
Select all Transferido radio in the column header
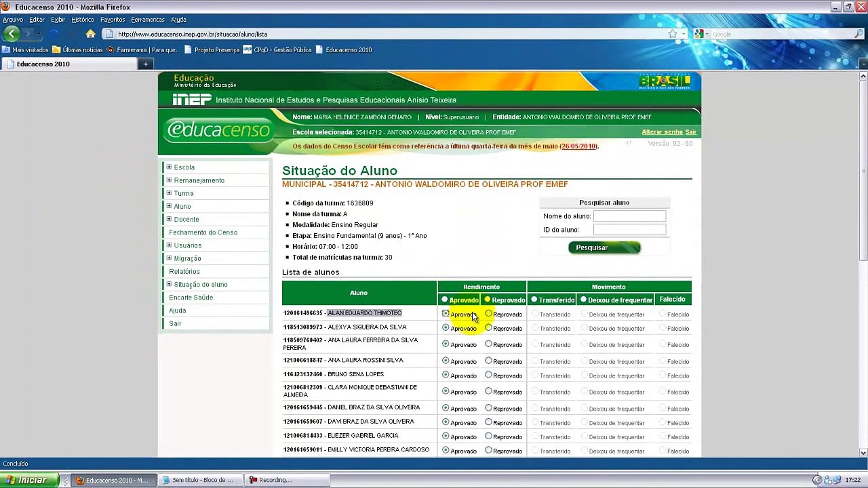[534, 300]
